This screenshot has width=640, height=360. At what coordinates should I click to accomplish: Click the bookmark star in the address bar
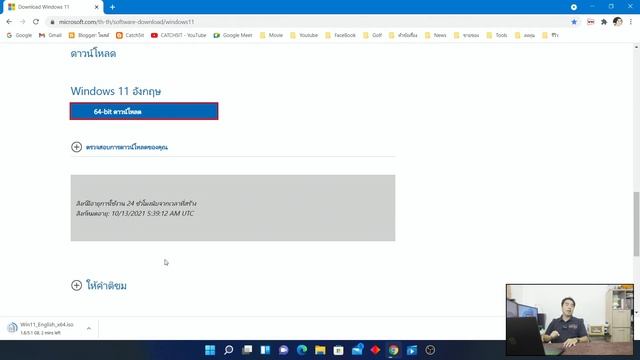tap(574, 22)
